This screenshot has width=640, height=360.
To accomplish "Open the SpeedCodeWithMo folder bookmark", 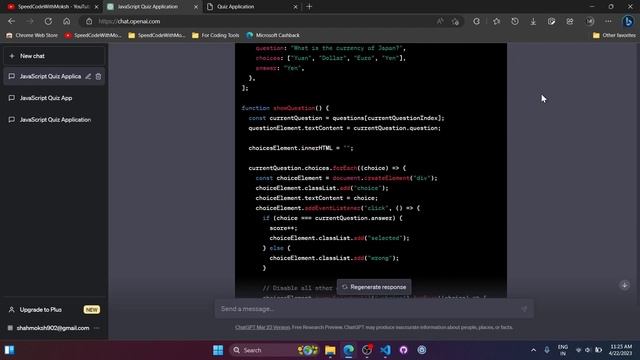I will pyautogui.click(x=157, y=36).
